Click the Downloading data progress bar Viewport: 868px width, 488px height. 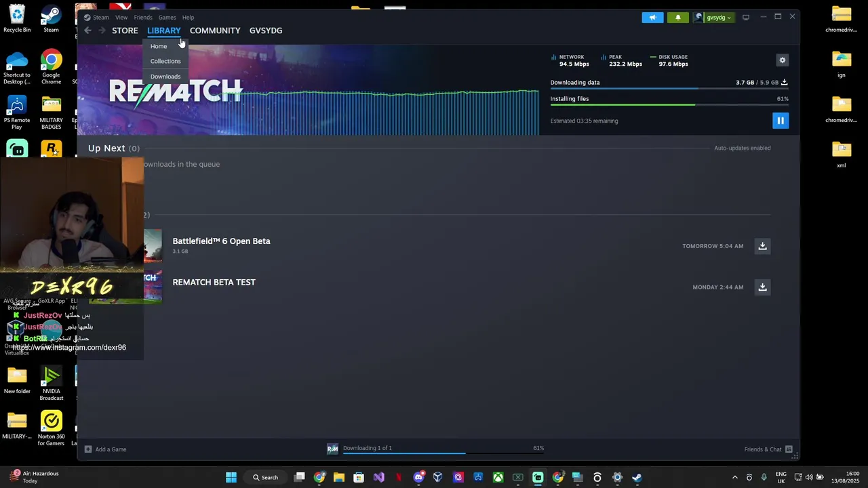pyautogui.click(x=669, y=89)
